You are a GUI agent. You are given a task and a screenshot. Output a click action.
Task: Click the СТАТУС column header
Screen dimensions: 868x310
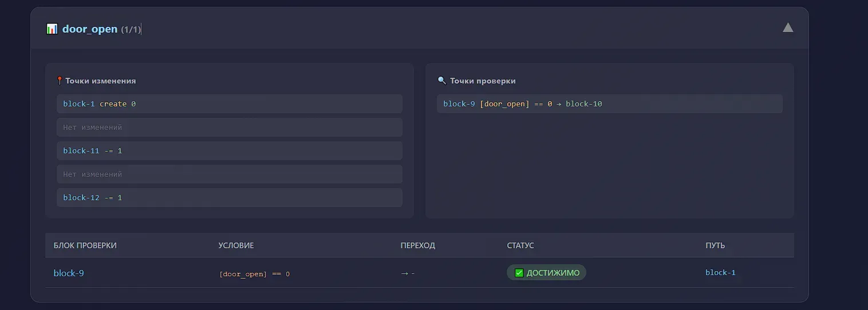(x=520, y=245)
